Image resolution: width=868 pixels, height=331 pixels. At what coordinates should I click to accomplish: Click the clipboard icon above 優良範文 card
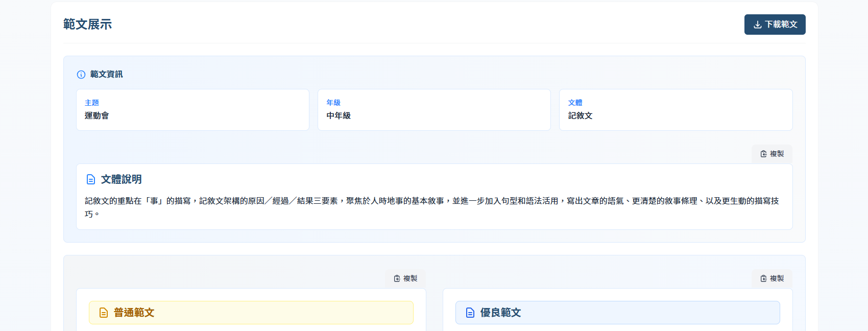pos(763,278)
